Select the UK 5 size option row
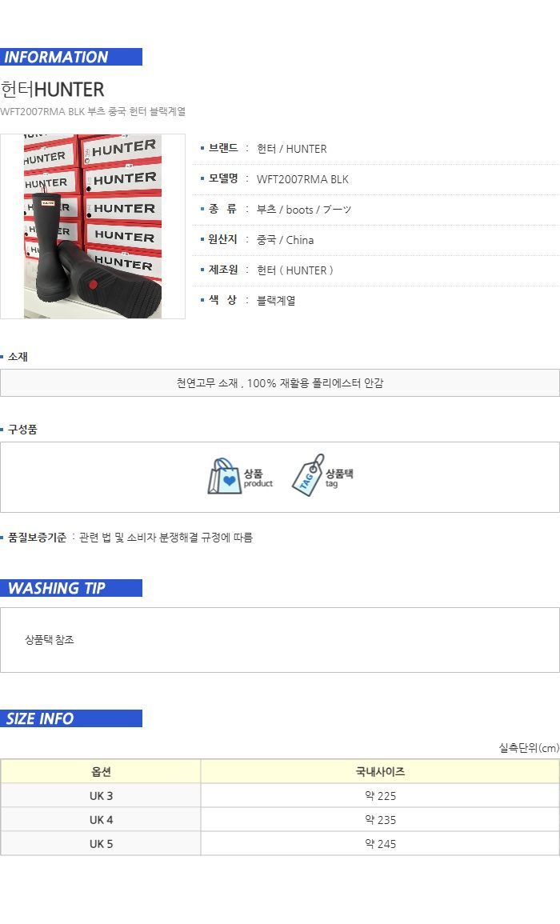 coord(280,844)
